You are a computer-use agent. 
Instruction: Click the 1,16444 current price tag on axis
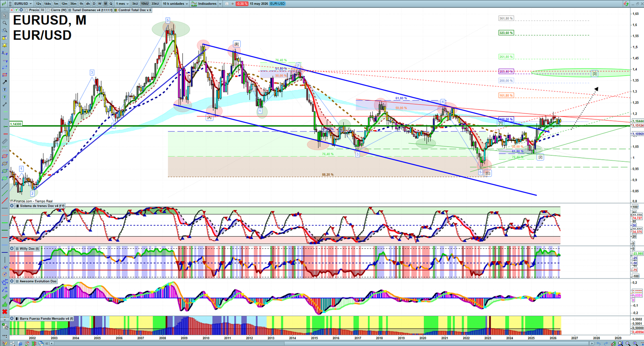pos(638,121)
